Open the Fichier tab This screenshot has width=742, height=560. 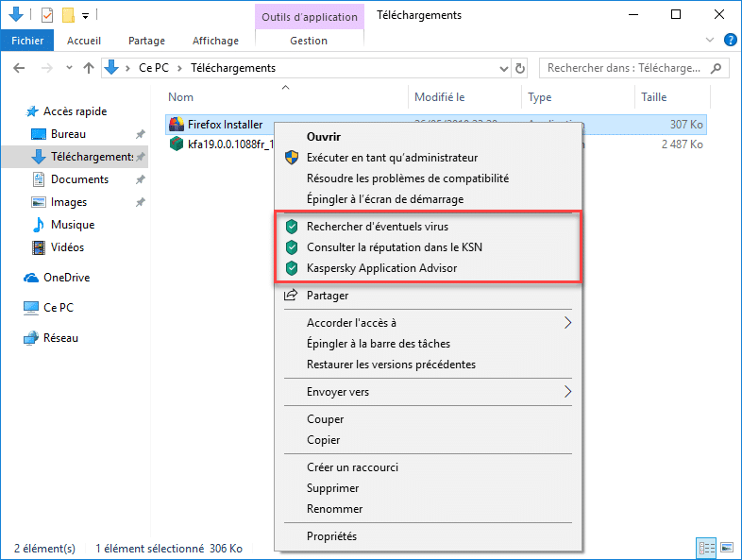[x=27, y=41]
